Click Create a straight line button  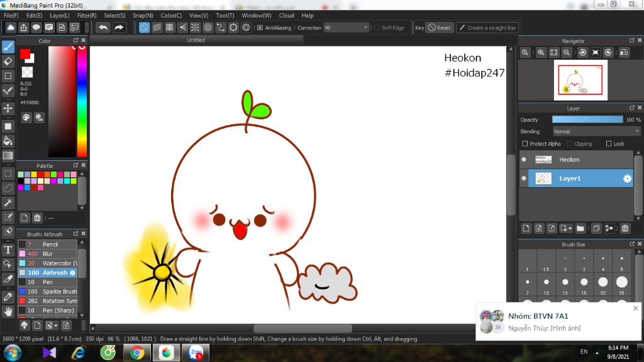click(487, 28)
